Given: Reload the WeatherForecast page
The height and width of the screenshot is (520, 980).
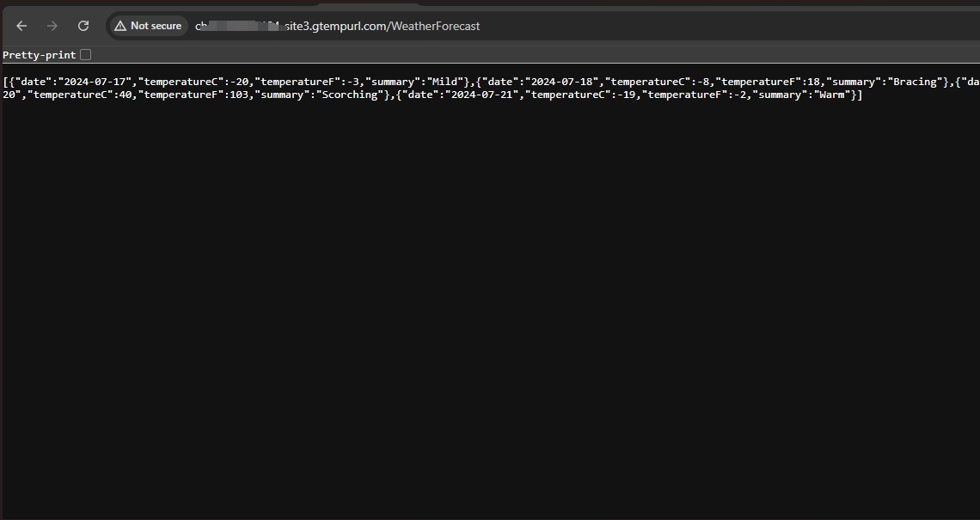Looking at the screenshot, I should (x=83, y=26).
